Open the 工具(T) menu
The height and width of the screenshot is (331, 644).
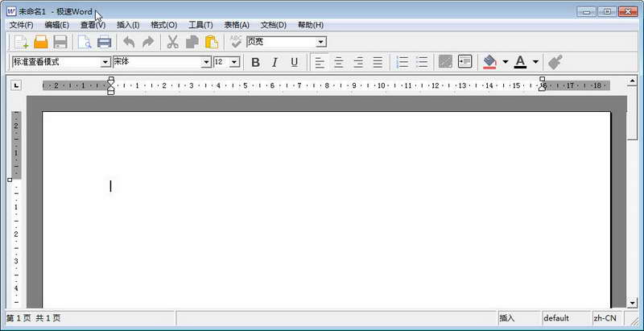click(x=200, y=25)
